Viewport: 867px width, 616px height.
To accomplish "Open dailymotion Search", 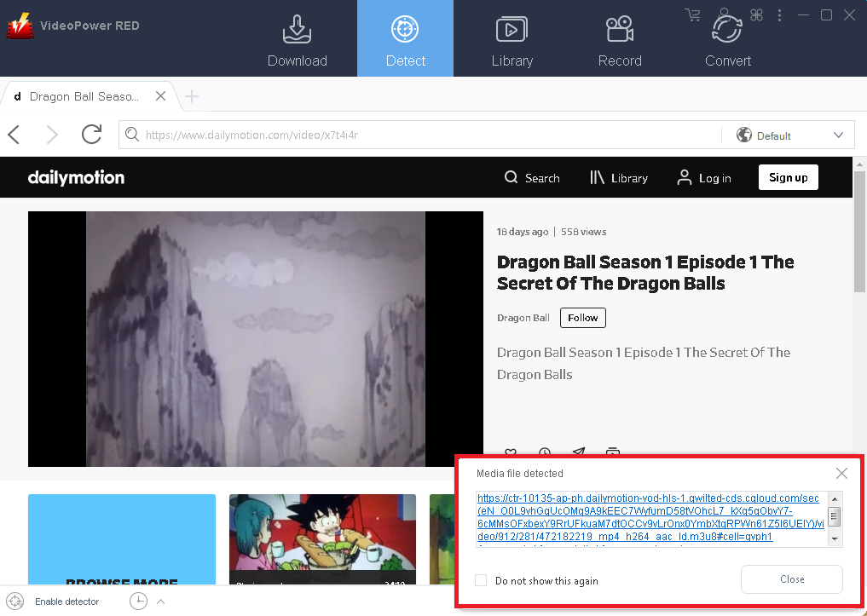I will 532,178.
